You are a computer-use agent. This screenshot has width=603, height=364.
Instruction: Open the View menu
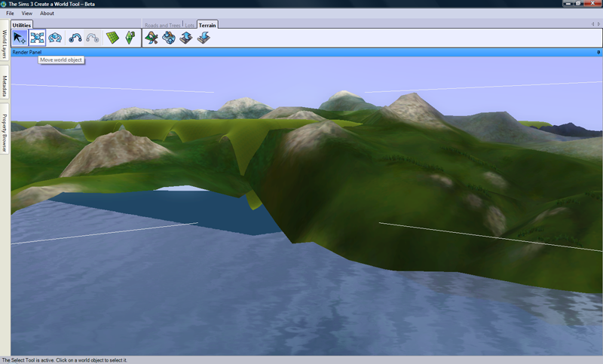click(x=27, y=13)
